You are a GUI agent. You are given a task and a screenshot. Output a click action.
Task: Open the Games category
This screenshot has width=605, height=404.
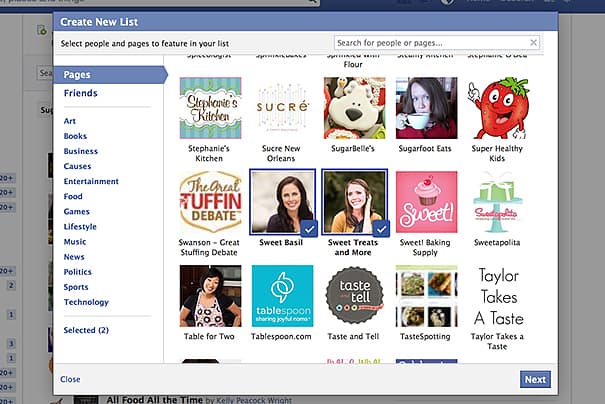coord(77,211)
